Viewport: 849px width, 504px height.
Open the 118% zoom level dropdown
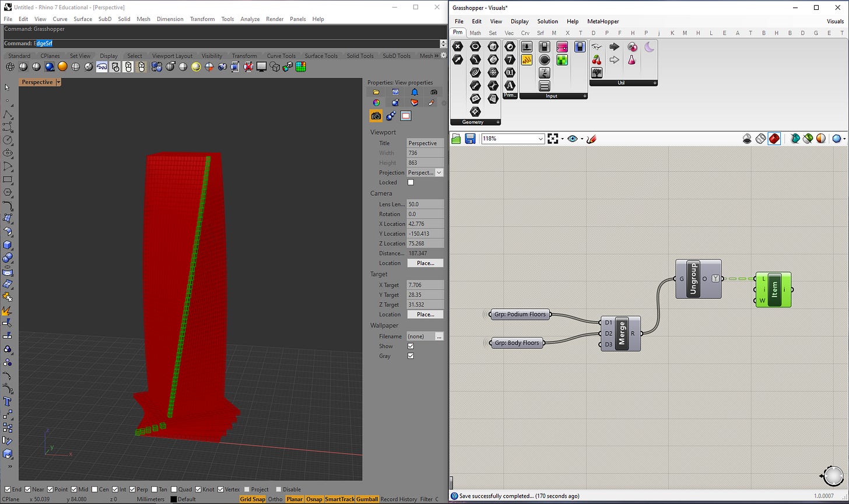[541, 139]
